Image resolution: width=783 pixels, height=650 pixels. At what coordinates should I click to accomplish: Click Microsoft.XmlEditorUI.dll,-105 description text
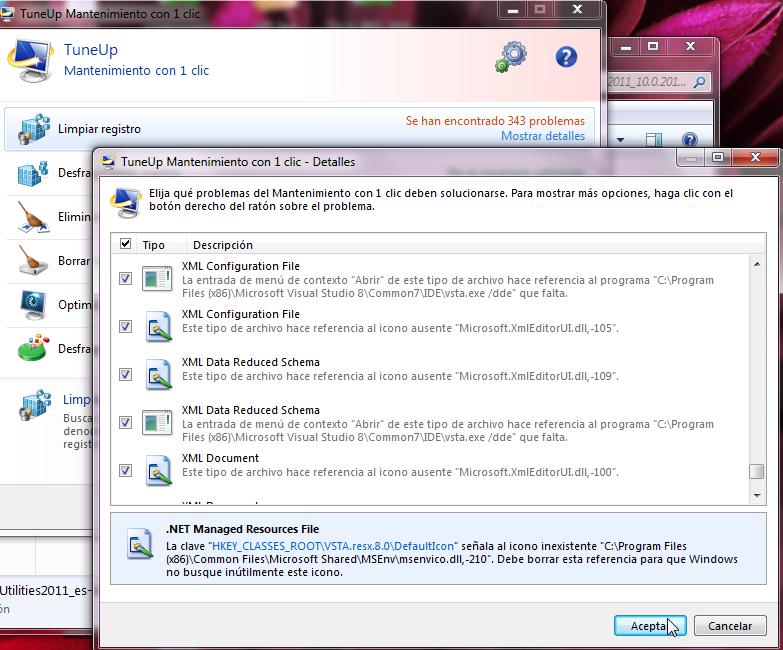(x=400, y=328)
